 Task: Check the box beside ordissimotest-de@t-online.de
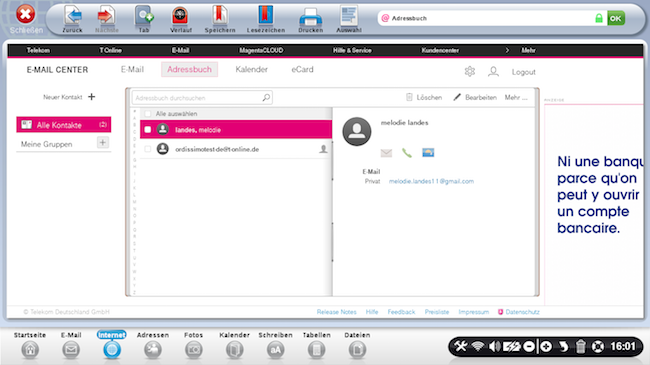pyautogui.click(x=148, y=149)
